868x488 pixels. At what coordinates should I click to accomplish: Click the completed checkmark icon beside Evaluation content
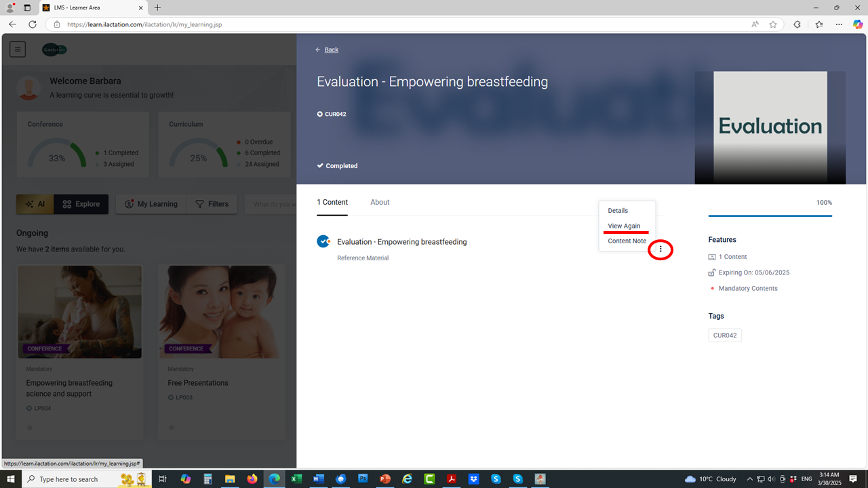click(323, 241)
